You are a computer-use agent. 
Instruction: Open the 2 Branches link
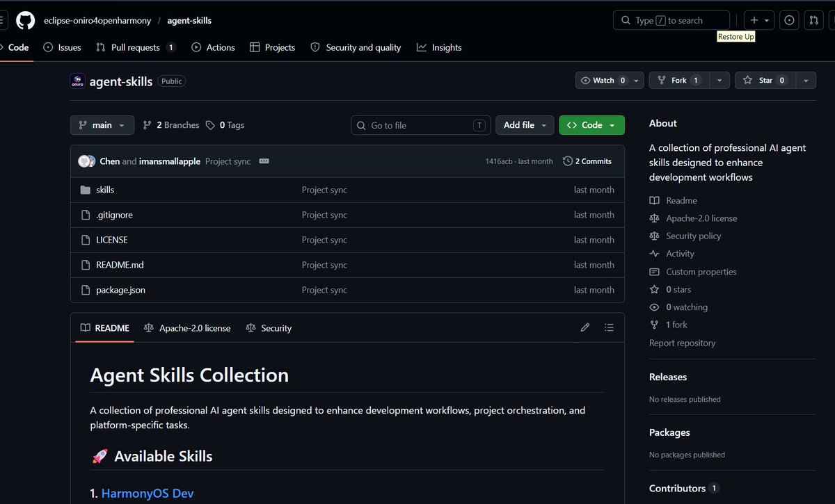click(x=171, y=125)
